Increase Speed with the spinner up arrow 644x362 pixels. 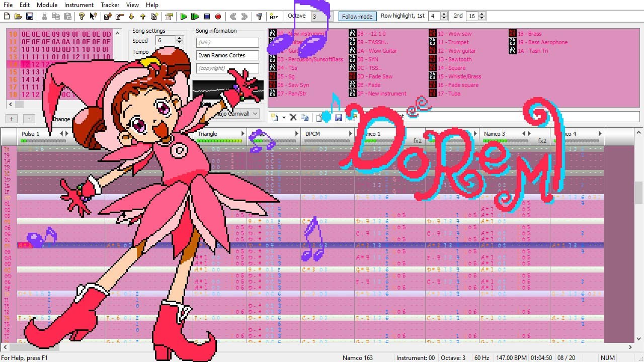click(x=180, y=38)
